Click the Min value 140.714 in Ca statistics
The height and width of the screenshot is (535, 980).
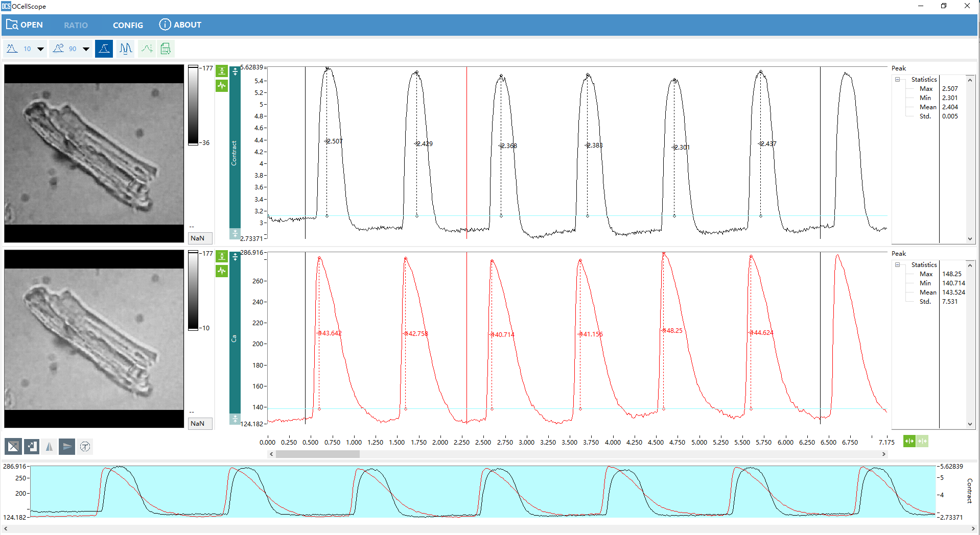[x=953, y=283]
